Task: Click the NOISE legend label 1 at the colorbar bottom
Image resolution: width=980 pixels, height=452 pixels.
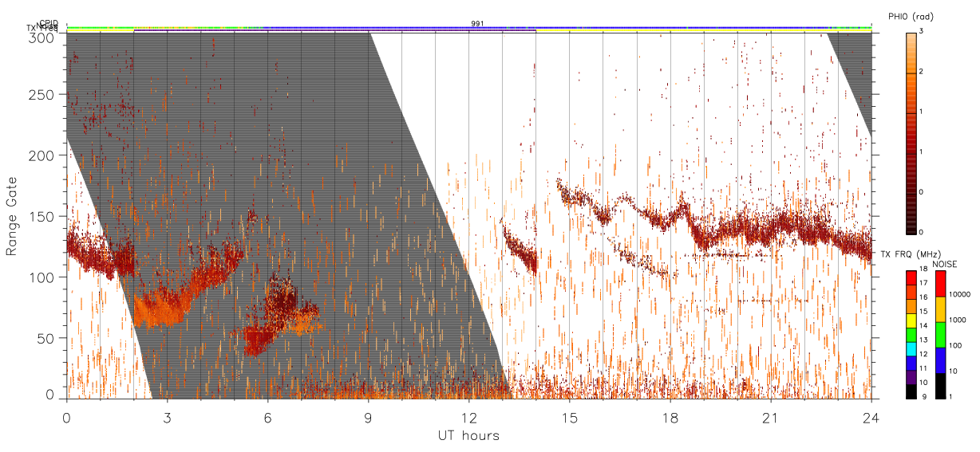Action: (x=951, y=396)
